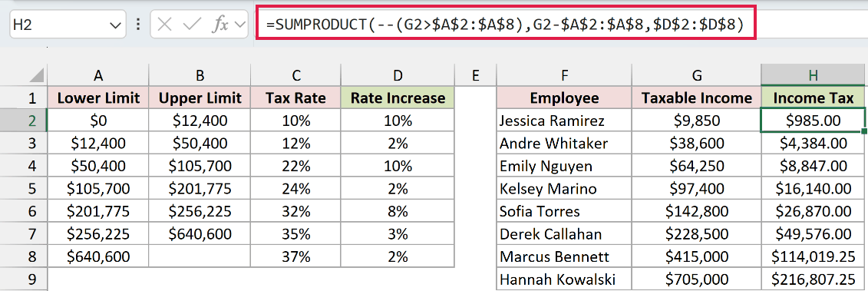Expand the dropdown beside the fx icon
The height and width of the screenshot is (291, 868).
coord(240,25)
